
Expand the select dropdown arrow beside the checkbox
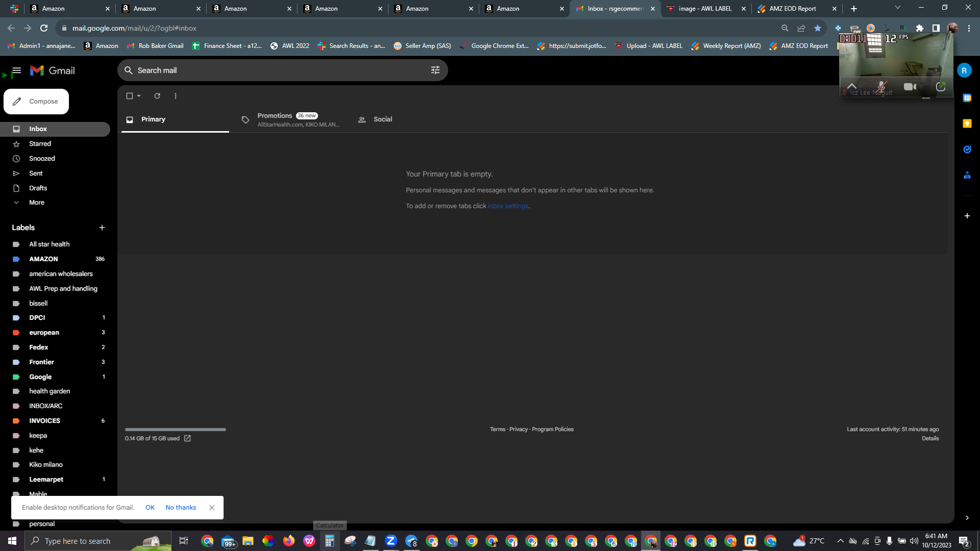139,96
